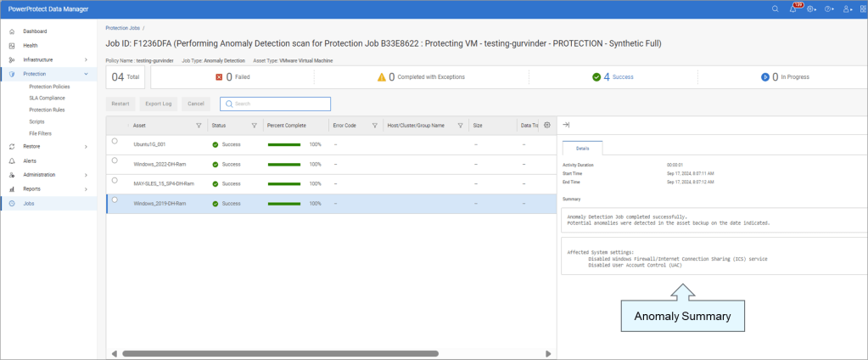This screenshot has width=868, height=360.
Task: Switch to the Details tab
Action: click(x=582, y=147)
